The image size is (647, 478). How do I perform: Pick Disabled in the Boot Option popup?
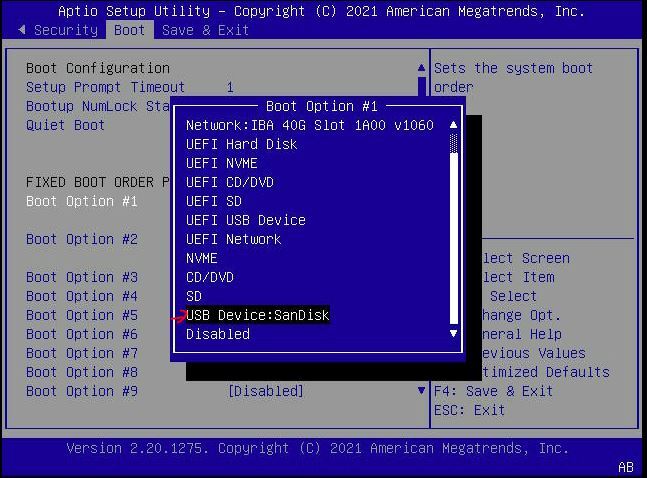(x=218, y=334)
